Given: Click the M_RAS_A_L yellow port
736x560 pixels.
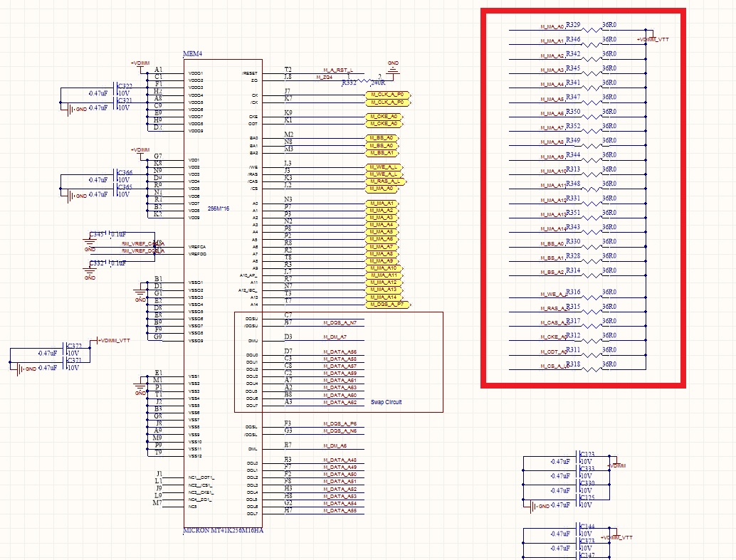Looking at the screenshot, I should (x=385, y=181).
